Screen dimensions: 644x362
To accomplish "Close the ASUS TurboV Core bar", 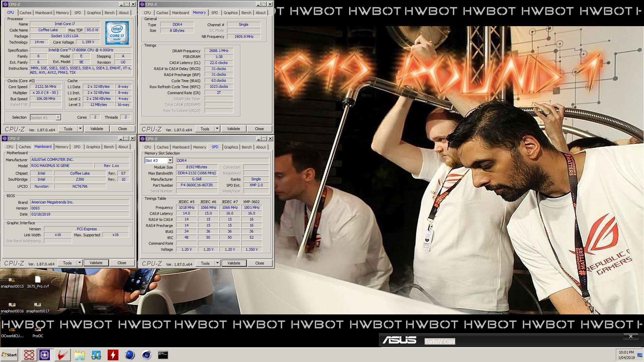I will 631,336.
